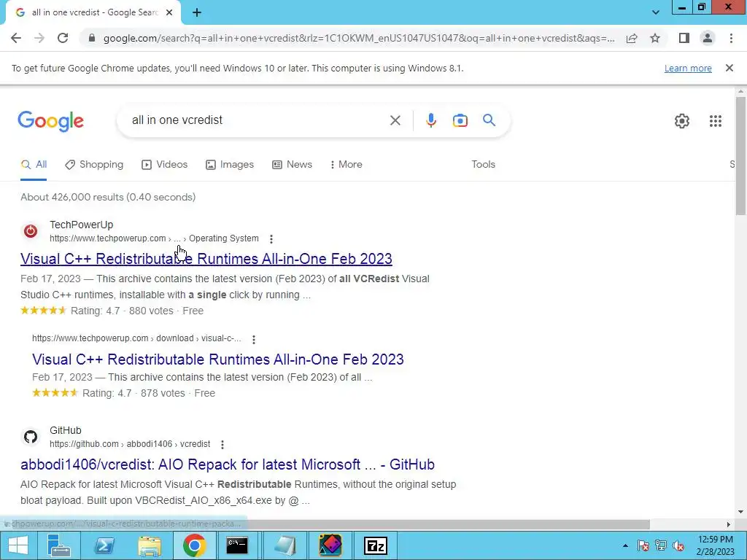Follow the Learn more link

coord(688,68)
